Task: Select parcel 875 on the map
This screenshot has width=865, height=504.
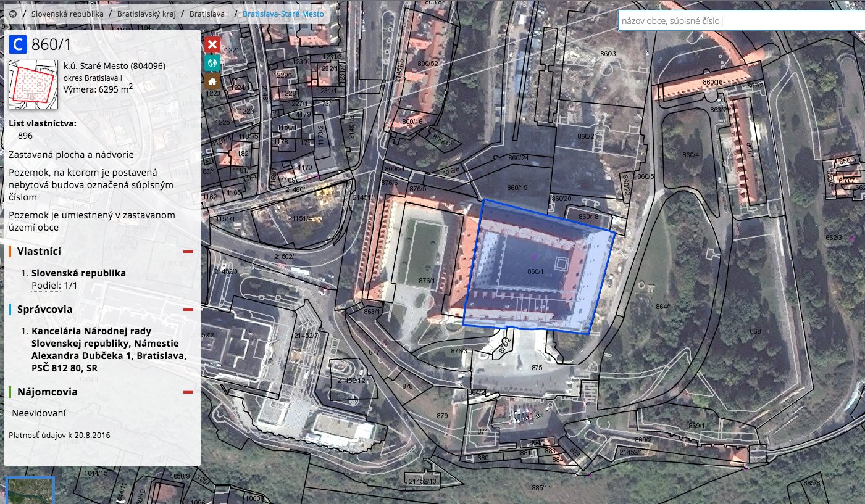Action: pyautogui.click(x=537, y=368)
